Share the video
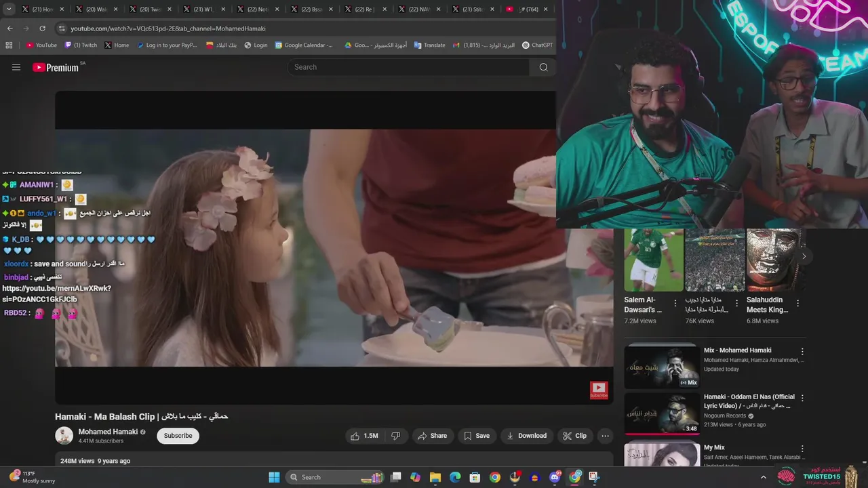 pyautogui.click(x=433, y=436)
